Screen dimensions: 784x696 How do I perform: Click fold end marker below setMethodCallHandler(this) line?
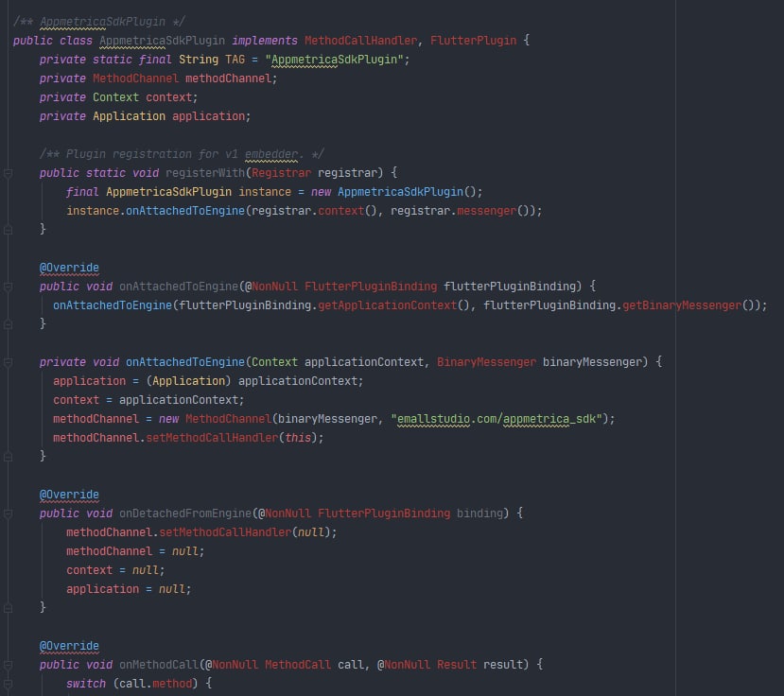tap(8, 457)
